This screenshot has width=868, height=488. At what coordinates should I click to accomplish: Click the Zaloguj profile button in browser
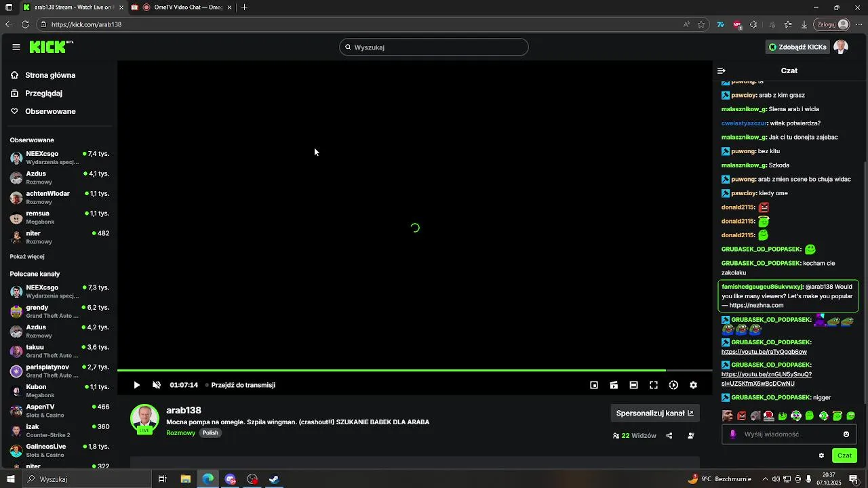point(833,24)
